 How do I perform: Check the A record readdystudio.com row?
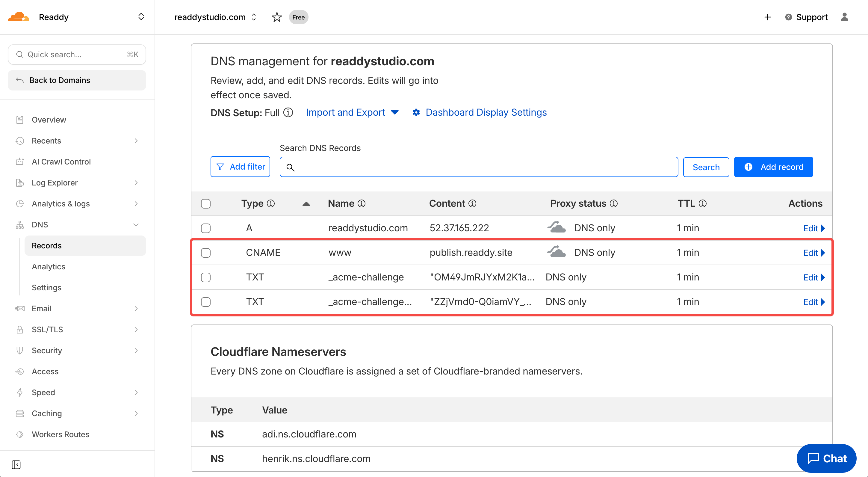205,228
